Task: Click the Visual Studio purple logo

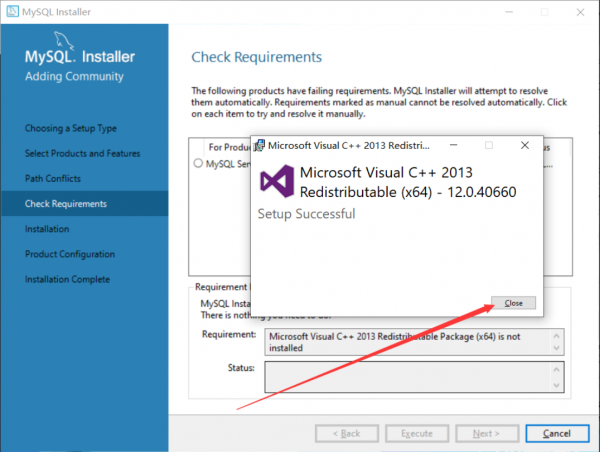Action: [275, 182]
